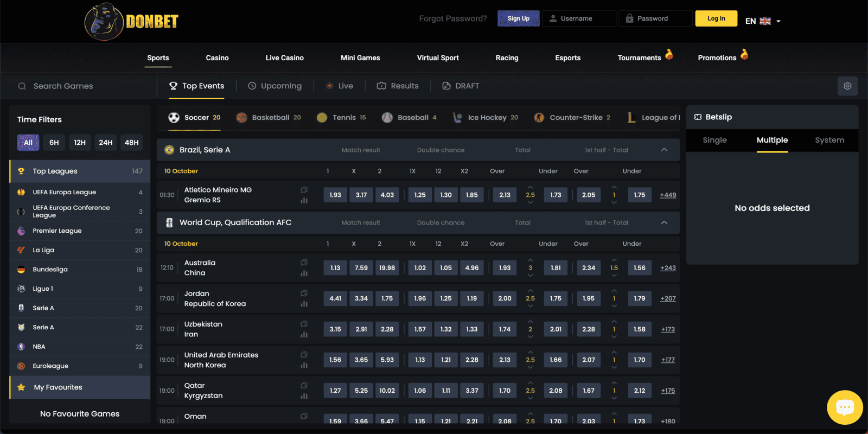The image size is (868, 434).
Task: Select the 24H time filter
Action: pos(105,143)
